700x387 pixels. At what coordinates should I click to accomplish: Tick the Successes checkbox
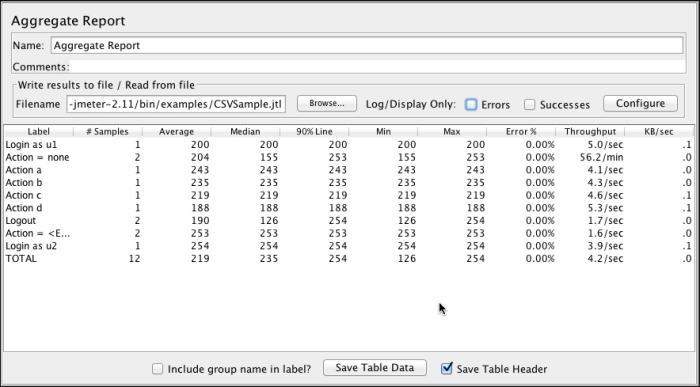coord(529,104)
